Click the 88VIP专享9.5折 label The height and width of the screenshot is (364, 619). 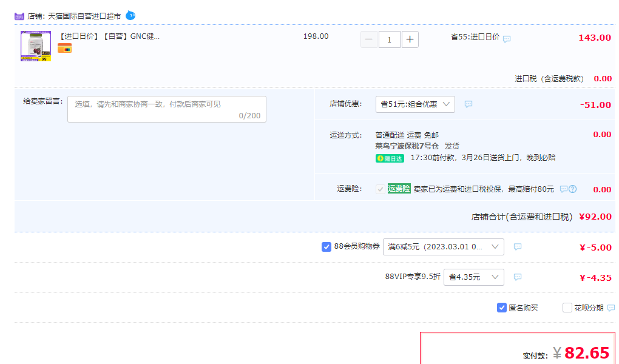point(413,277)
